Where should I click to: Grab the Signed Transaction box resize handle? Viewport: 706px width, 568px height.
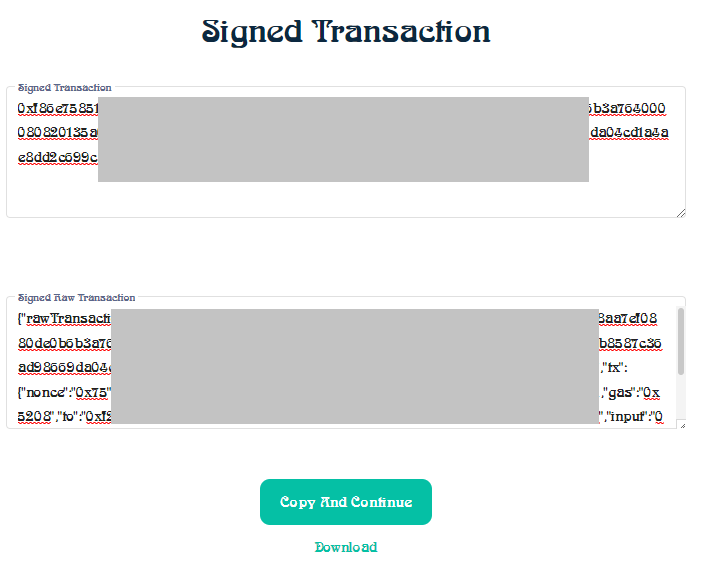[681, 213]
